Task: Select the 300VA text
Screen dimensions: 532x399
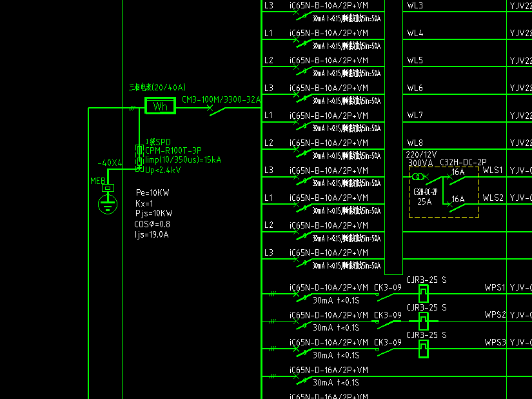Action: pos(420,163)
